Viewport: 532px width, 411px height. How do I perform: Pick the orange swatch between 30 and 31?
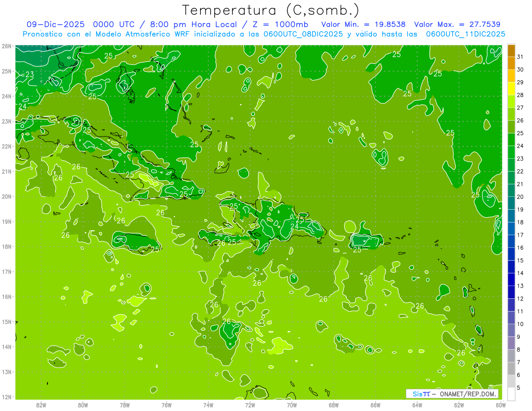[x=511, y=63]
